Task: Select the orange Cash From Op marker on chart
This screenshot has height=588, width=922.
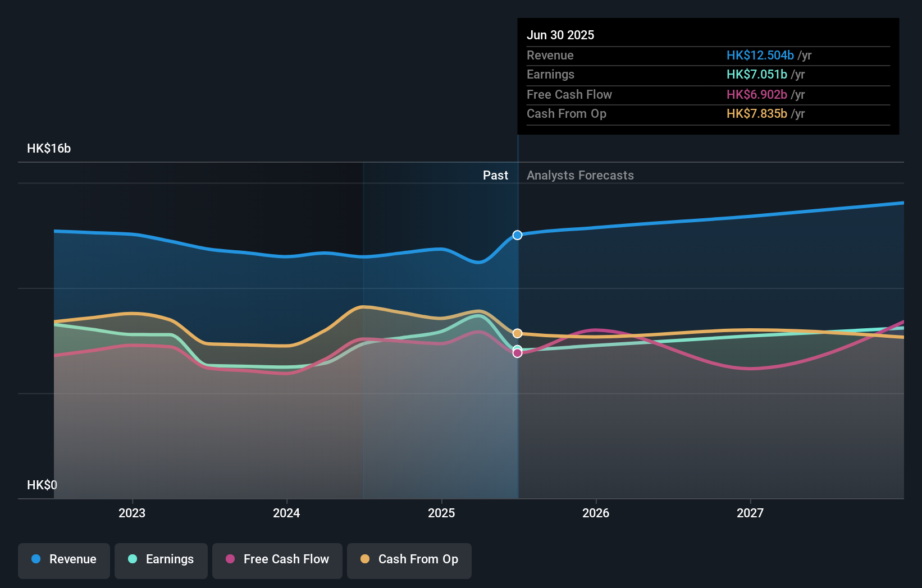Action: pyautogui.click(x=517, y=333)
